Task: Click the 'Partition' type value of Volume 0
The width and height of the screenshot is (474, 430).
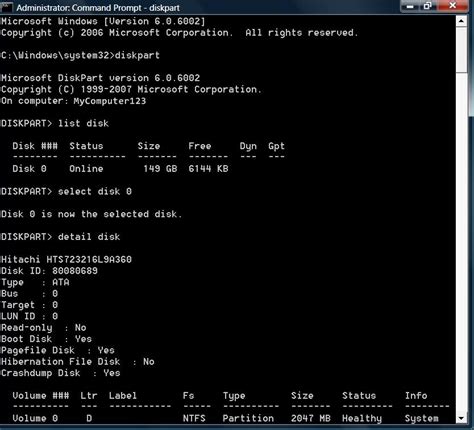Action: pyautogui.click(x=248, y=418)
